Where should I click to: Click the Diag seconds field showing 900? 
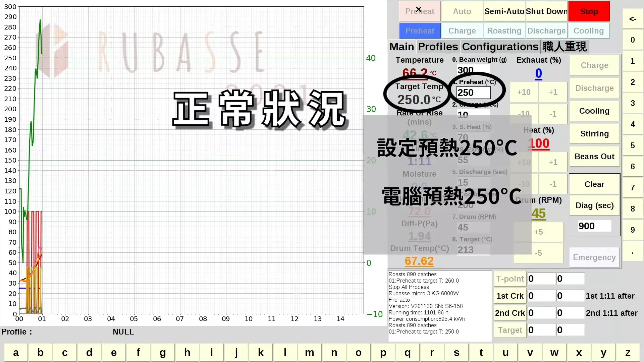pos(594,226)
